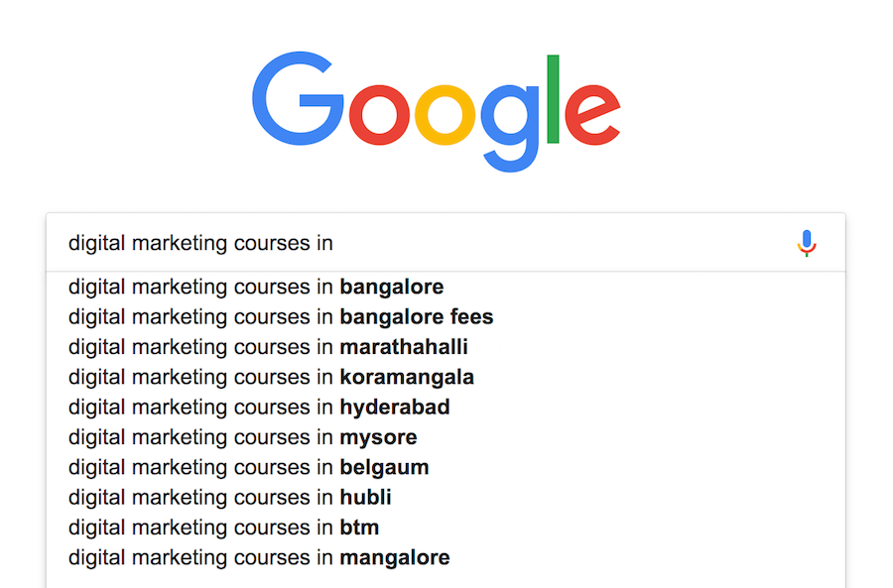Screen dimensions: 893x588
Task: Select the 'mysore' autocomplete entry
Action: coord(446,437)
